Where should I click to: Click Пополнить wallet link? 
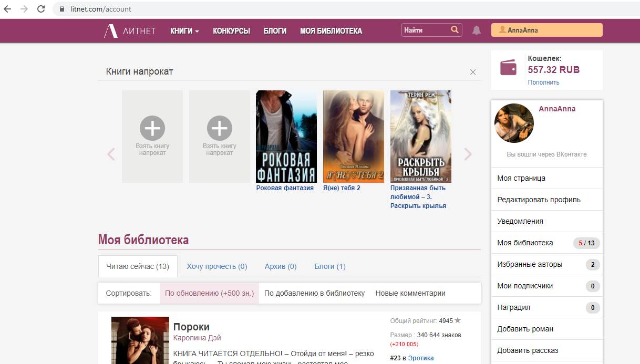(543, 82)
